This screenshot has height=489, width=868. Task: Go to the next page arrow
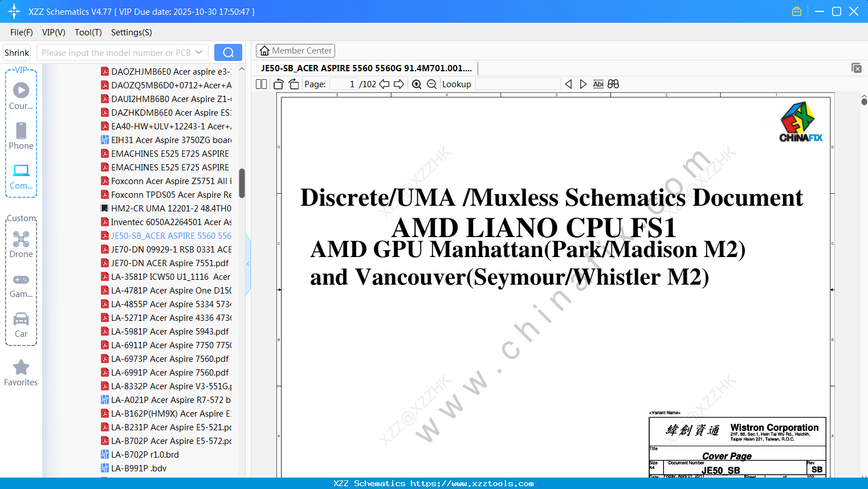coord(399,84)
